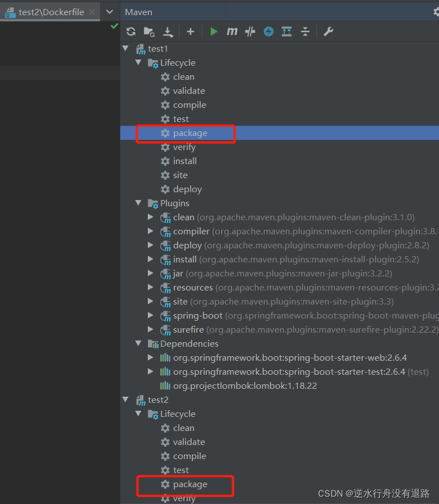Expand the surefire plugin node
Viewport: 439px width, 504px height.
click(150, 329)
